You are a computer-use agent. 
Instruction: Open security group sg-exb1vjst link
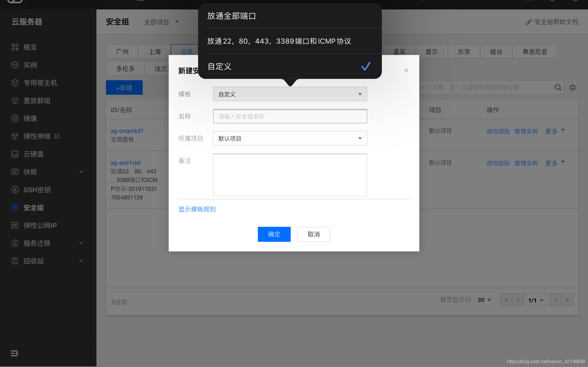(126, 163)
